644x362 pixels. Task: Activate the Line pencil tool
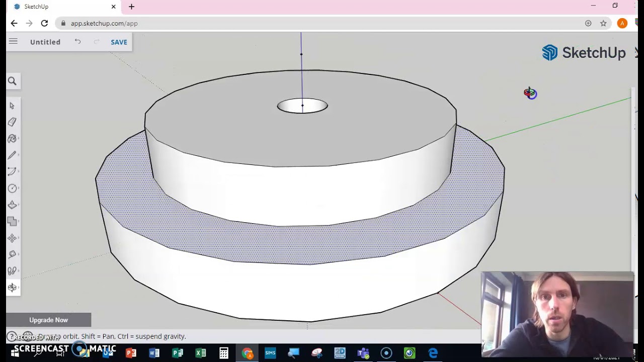pyautogui.click(x=12, y=155)
